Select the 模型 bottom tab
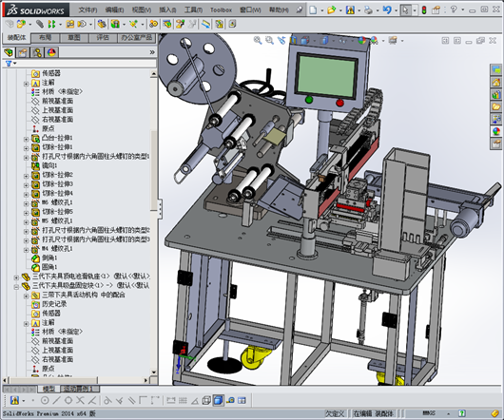This screenshot has width=504, height=420. pos(48,389)
